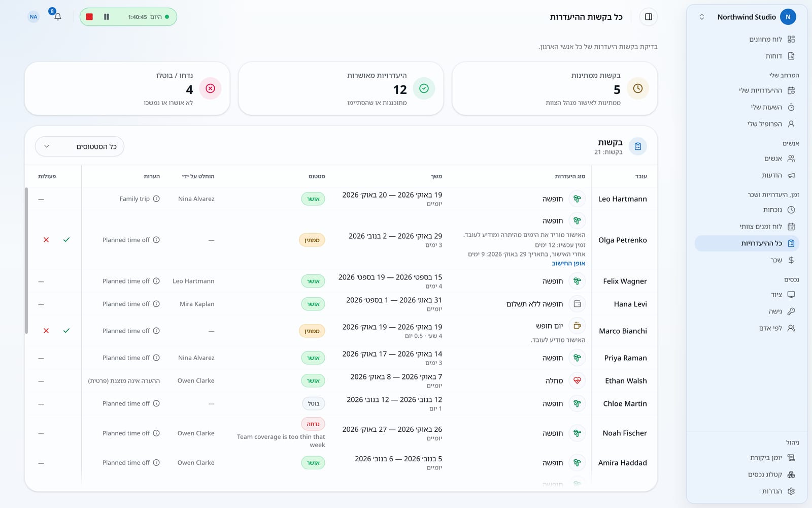The width and height of the screenshot is (812, 508).
Task: Open גישה access in sidebar
Action: (x=747, y=311)
